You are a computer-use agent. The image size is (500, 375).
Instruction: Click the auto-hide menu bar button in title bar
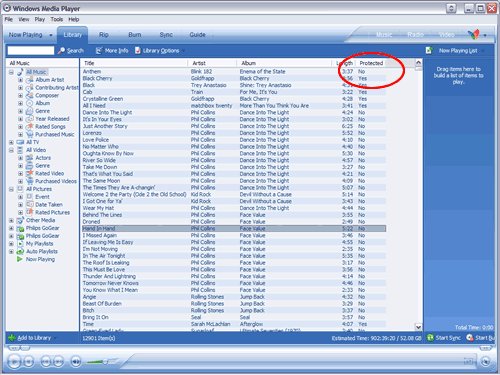pyautogui.click(x=451, y=8)
